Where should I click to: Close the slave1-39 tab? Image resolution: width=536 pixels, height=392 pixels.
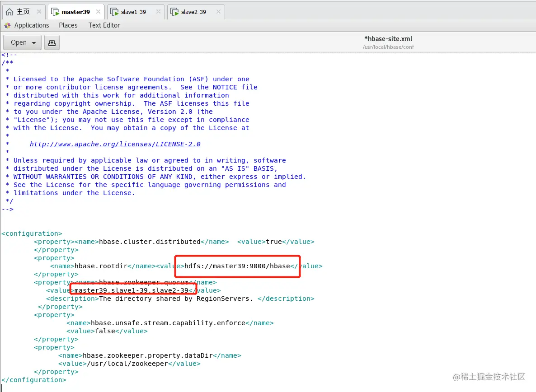click(x=158, y=12)
